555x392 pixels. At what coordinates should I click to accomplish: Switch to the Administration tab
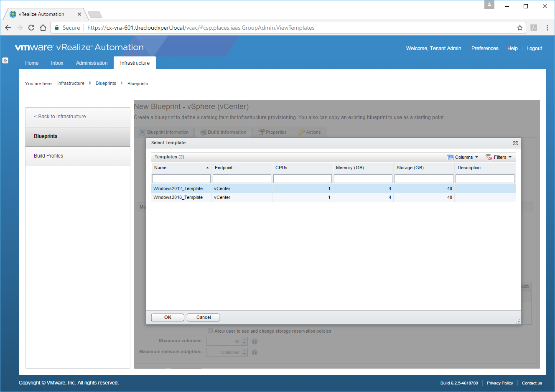coord(92,63)
